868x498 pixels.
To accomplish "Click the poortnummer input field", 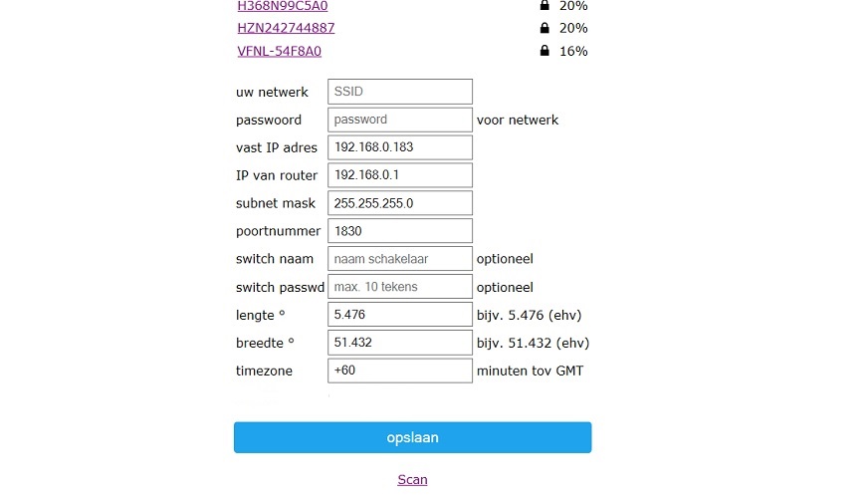I will coord(399,231).
